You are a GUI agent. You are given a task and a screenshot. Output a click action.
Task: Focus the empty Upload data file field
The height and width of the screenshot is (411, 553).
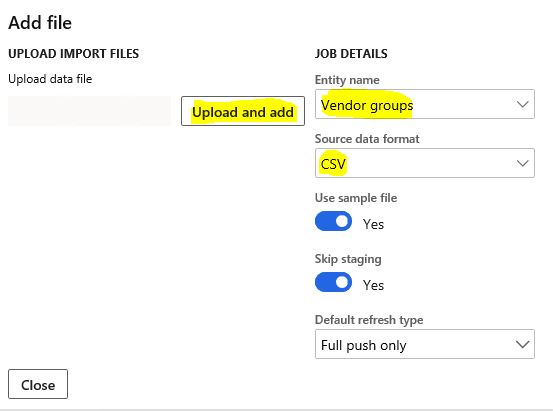coord(89,111)
